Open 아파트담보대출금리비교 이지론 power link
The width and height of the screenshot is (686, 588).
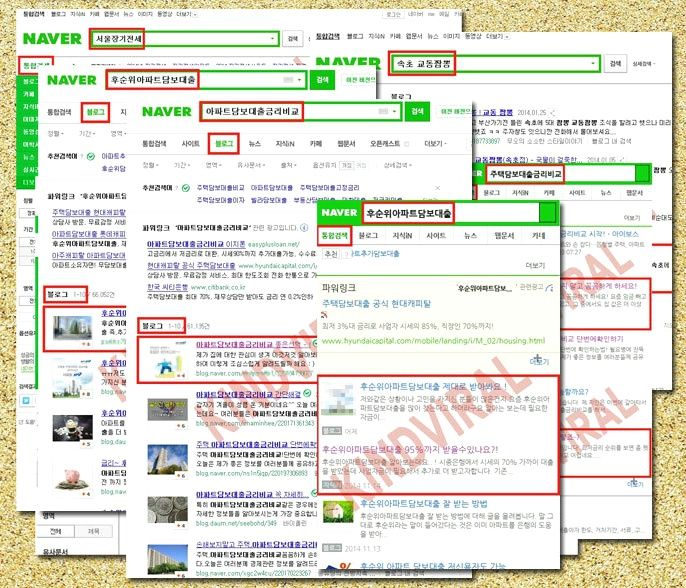[x=196, y=244]
